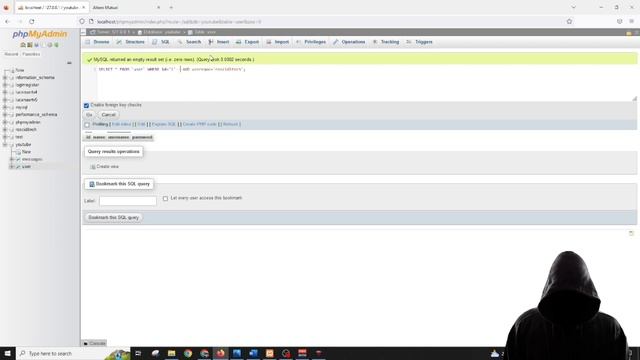Open the Structure tab

click(131, 42)
